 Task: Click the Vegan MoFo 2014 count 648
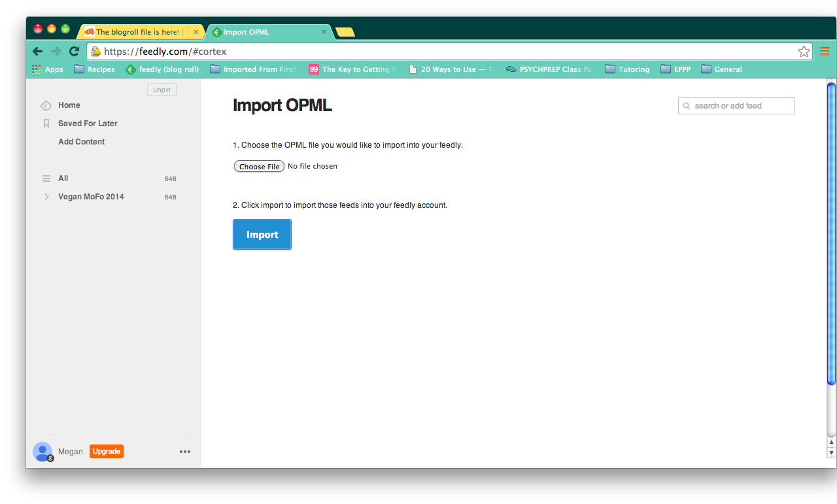pyautogui.click(x=171, y=197)
